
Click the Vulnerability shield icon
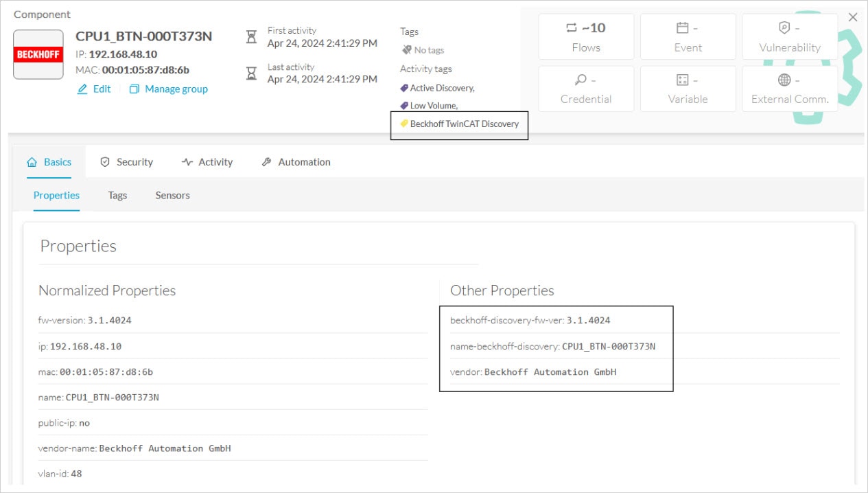(784, 27)
